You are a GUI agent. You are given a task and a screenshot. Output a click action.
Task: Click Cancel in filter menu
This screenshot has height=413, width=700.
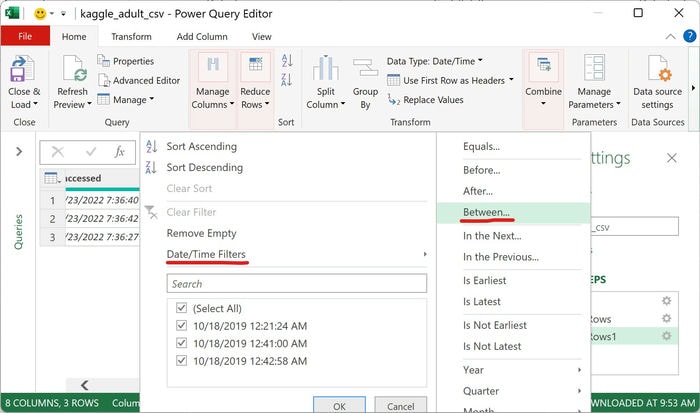pyautogui.click(x=400, y=405)
